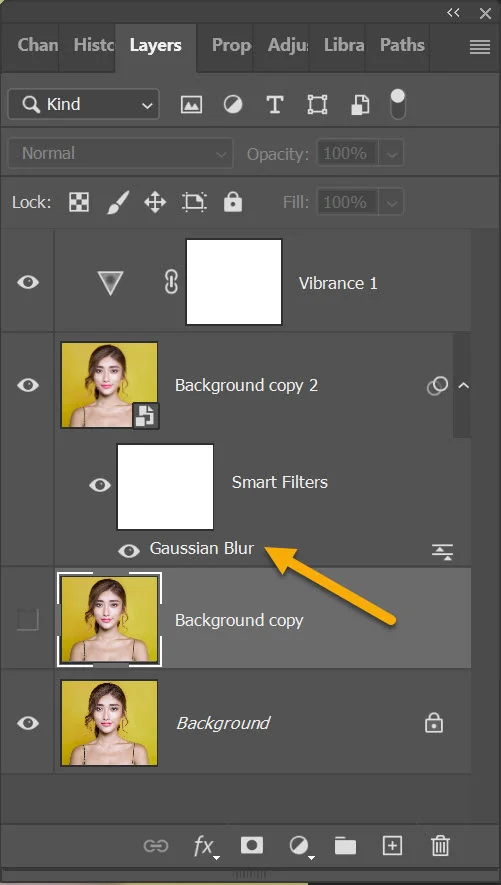The width and height of the screenshot is (501, 885).
Task: Hide the Background copy 2 layer
Action: click(x=28, y=385)
